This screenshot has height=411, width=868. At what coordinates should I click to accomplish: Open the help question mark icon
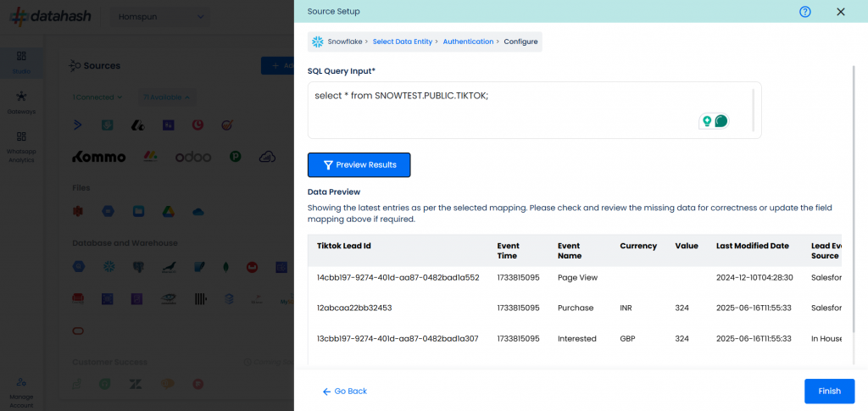tap(805, 12)
